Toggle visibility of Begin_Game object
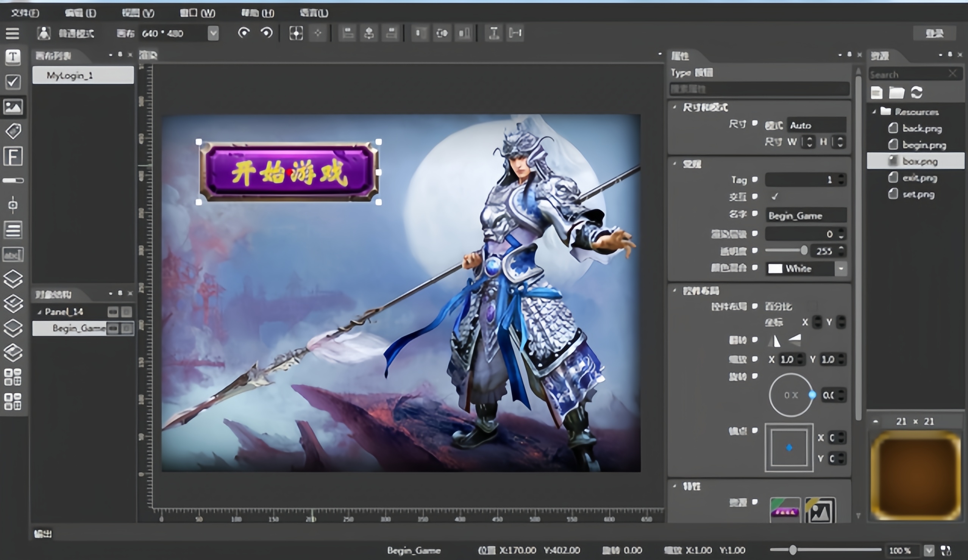 point(112,328)
